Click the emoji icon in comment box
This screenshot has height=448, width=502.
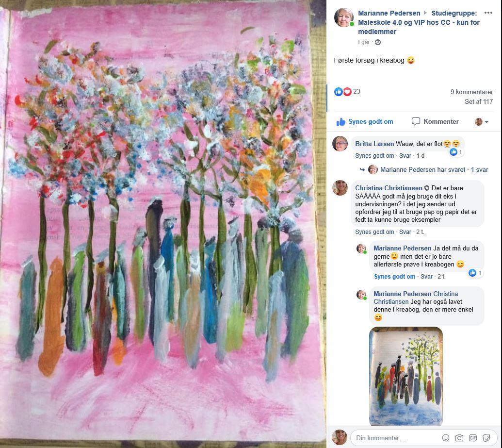coord(445,438)
